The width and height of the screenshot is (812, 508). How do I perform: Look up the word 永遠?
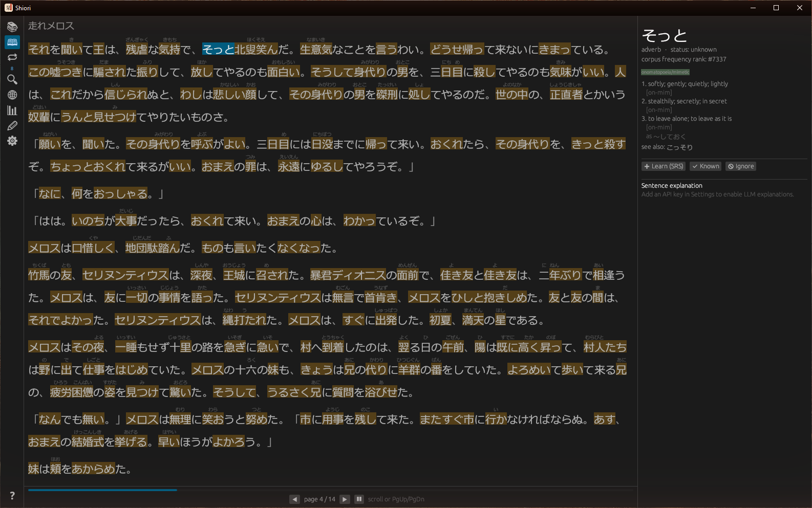pos(289,167)
